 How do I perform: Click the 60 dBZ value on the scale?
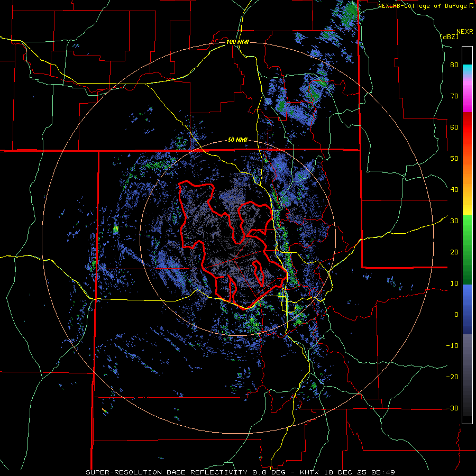454,127
